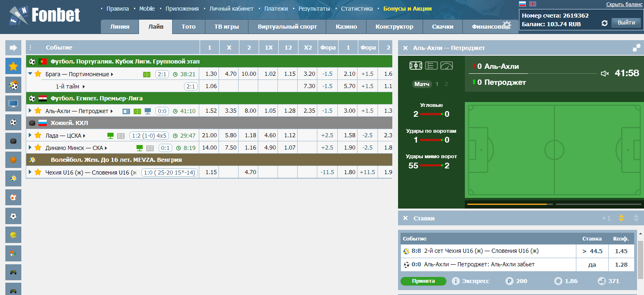Open the match field view for Брага — Портимоненше

coord(147,74)
